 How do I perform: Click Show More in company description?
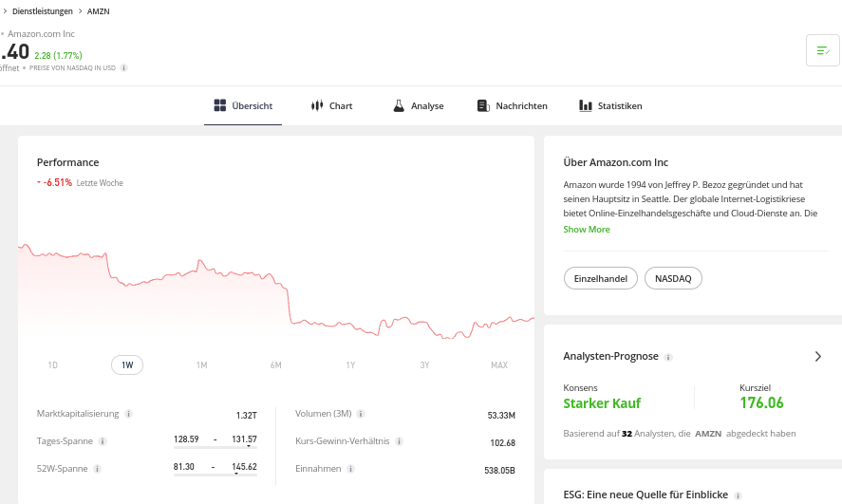587,229
